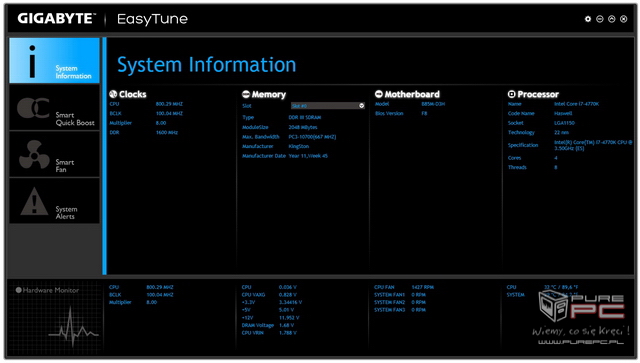Click the +3.3V reading 3.34416 V
This screenshot has height=363, width=640.
(290, 302)
